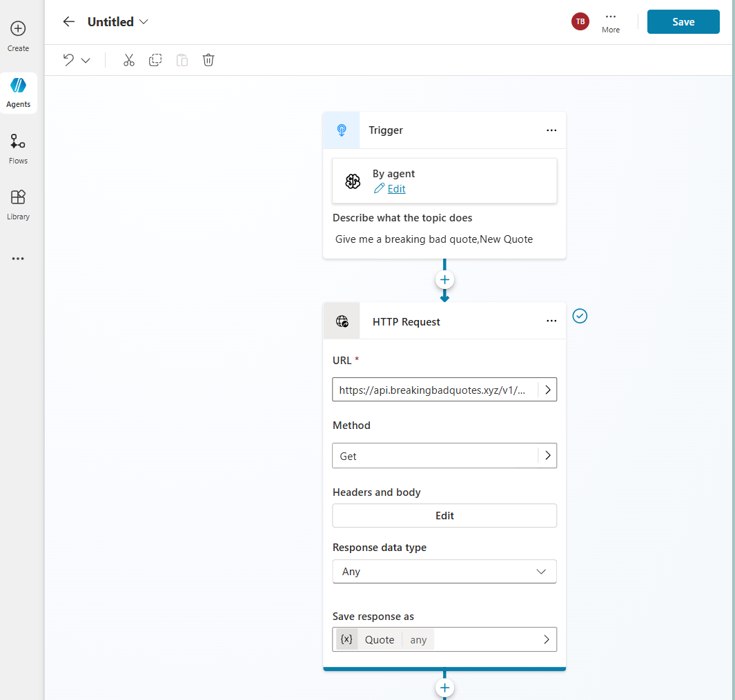Click the back arrow next to Untitled

(69, 21)
